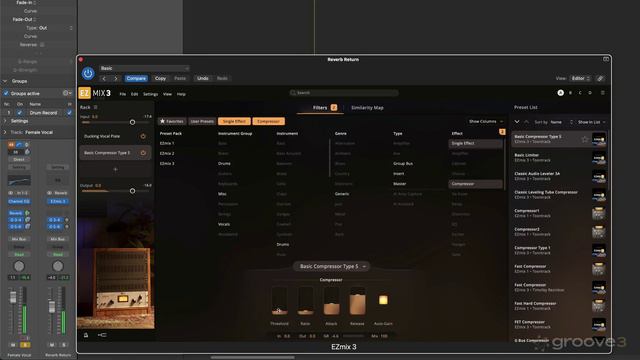640x360 pixels.
Task: Click the signal routing icon beside the lock
Action: tap(102, 335)
